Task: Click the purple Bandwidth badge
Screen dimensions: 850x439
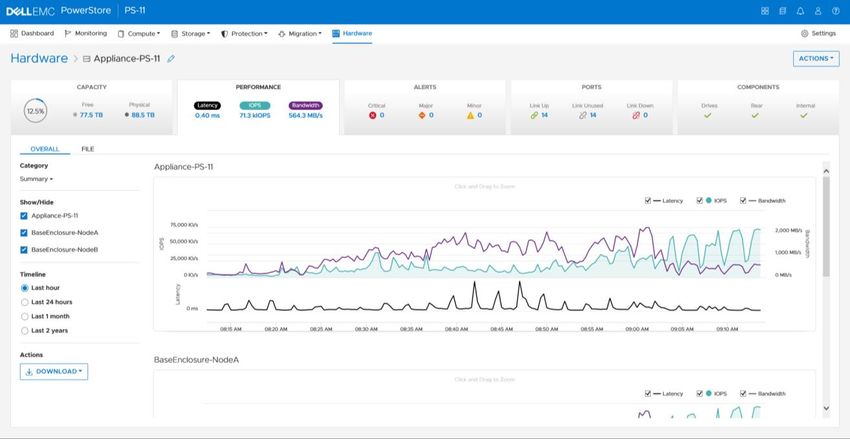Action: click(x=306, y=106)
